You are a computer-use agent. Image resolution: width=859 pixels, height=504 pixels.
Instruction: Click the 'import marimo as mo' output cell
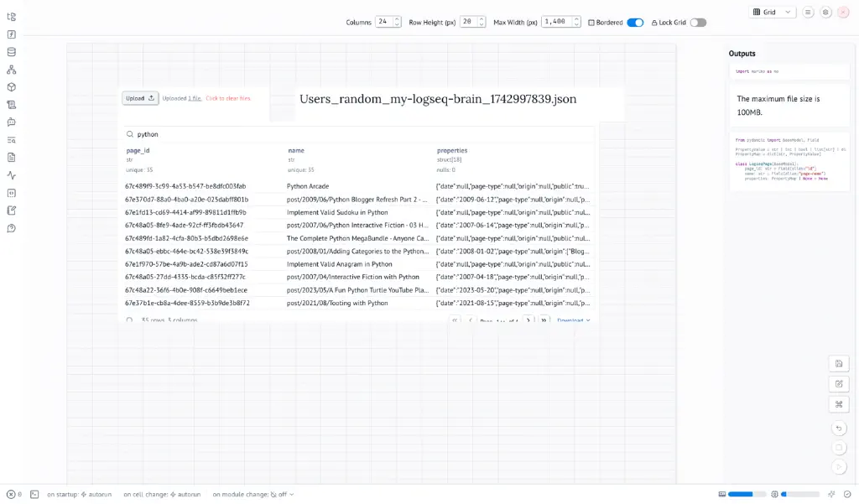click(x=789, y=71)
